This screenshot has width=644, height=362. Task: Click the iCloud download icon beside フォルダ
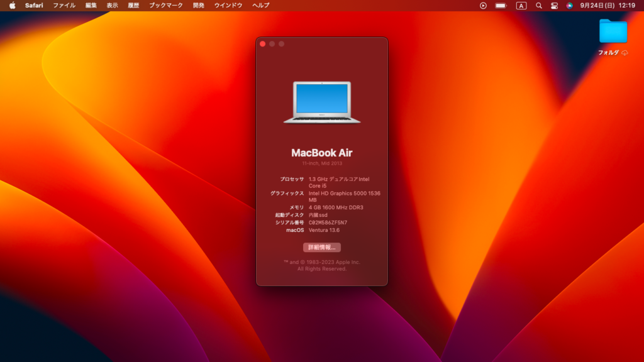[625, 53]
